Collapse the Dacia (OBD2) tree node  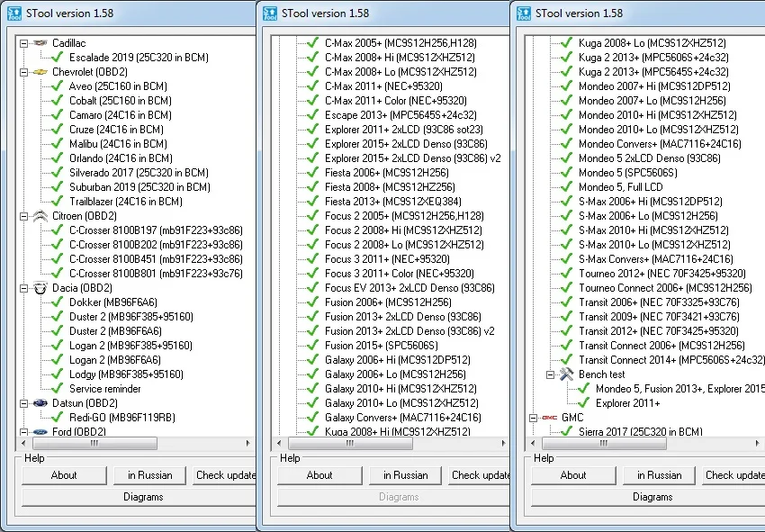pyautogui.click(x=23, y=288)
